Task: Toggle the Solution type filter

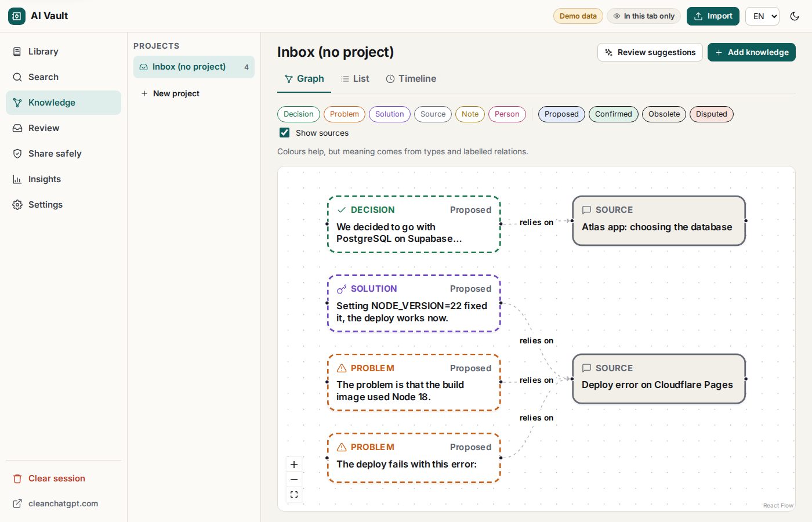Action: (390, 114)
